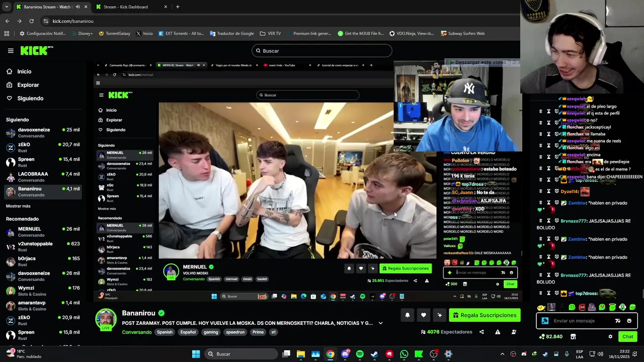Open davooxeneize channel in Siguiendo list
This screenshot has height=362, width=644.
point(43,133)
